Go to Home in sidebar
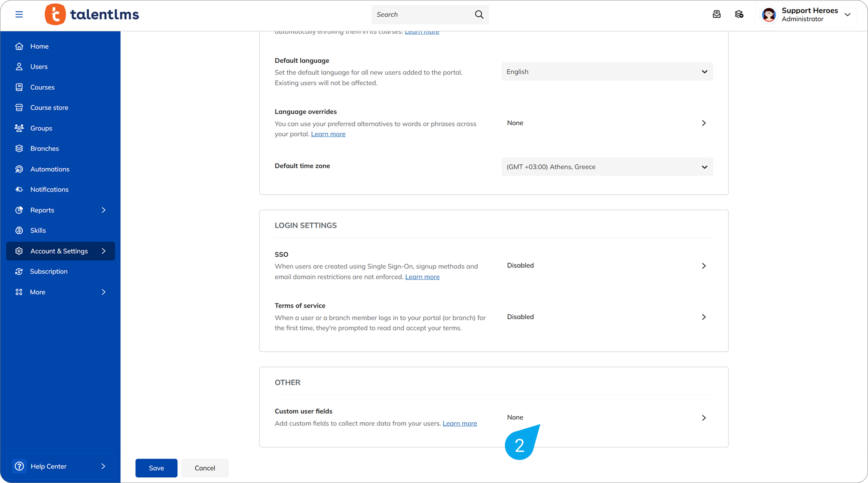The height and width of the screenshot is (483, 868). [x=39, y=46]
